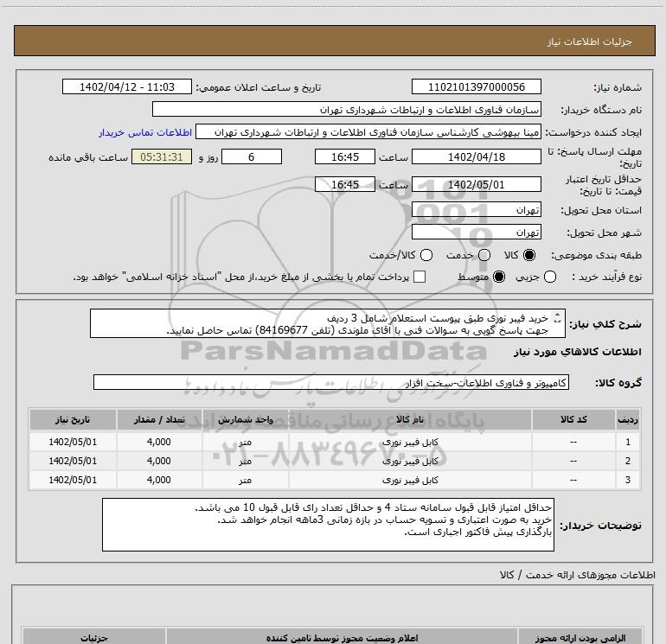Viewport: 666px width, 644px height.
Task: Click the نام کالا column header
Action: click(410, 419)
